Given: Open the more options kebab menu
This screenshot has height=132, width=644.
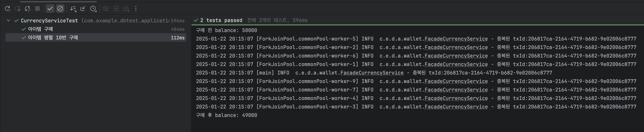Looking at the screenshot, I should [136, 9].
